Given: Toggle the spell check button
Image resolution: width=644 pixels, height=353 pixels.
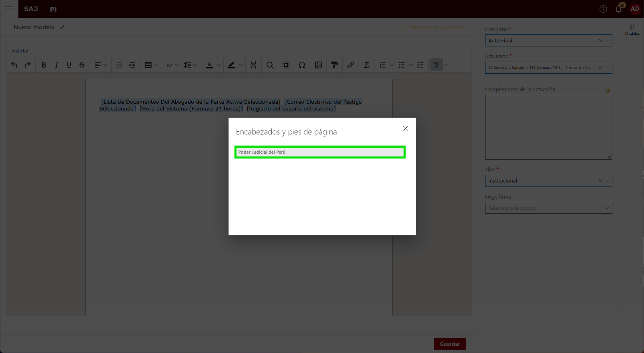Looking at the screenshot, I should pyautogui.click(x=436, y=65).
